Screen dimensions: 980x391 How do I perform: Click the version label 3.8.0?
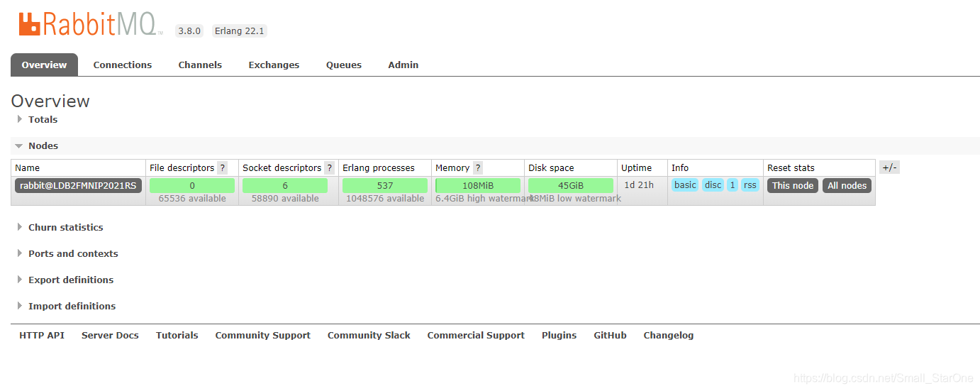coord(190,31)
